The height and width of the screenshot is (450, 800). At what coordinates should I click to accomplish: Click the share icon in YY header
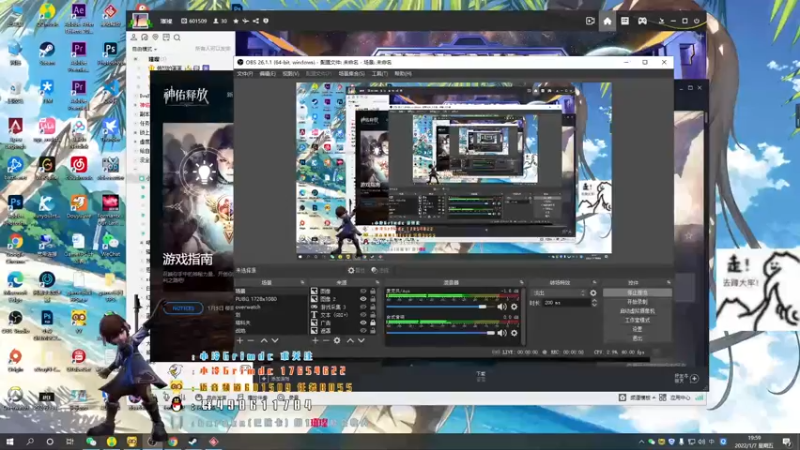pos(256,21)
